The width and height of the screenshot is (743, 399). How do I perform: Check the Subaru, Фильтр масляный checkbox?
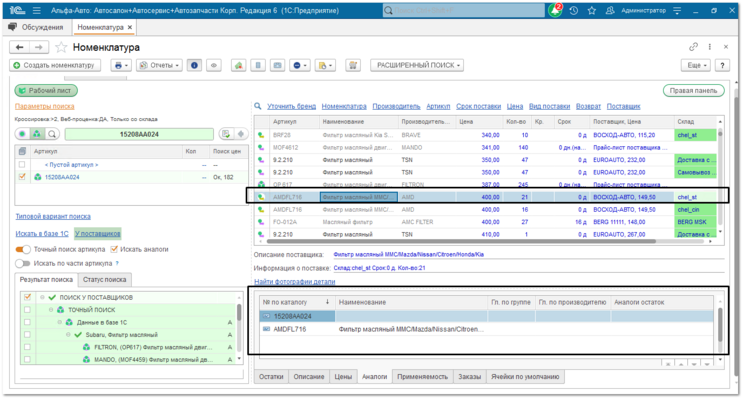pos(27,335)
